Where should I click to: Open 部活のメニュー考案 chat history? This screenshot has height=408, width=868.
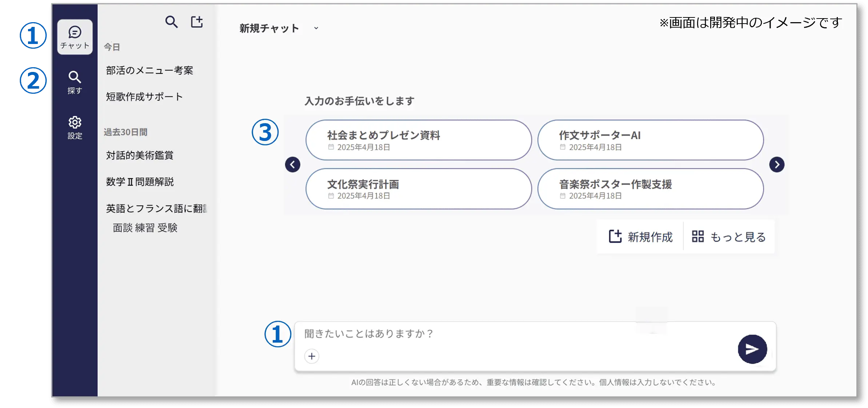[149, 70]
